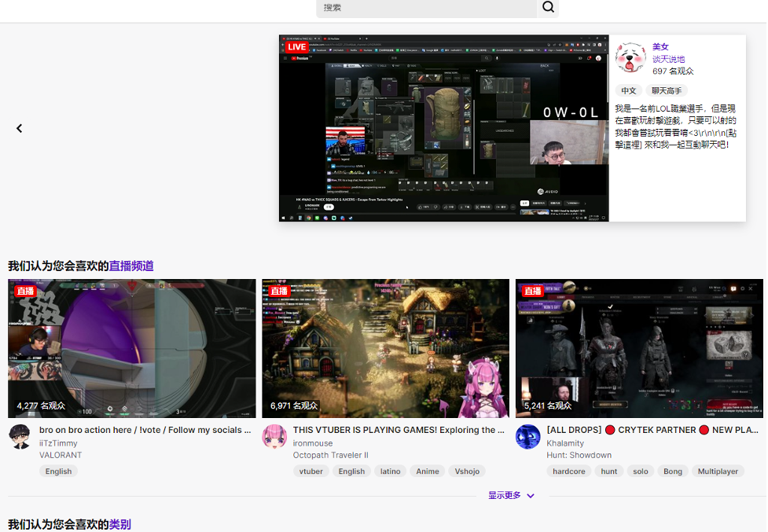The image size is (768, 532).
Task: Select the vtuber tag
Action: coord(311,471)
